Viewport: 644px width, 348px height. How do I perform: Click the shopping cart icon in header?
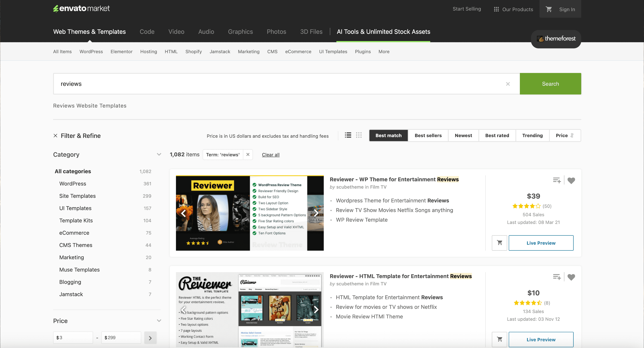(x=549, y=9)
